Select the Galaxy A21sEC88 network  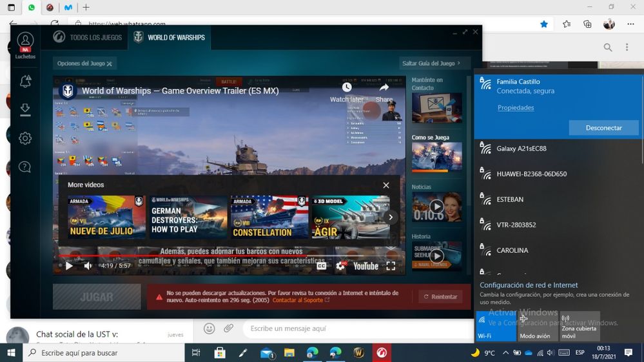click(x=521, y=148)
